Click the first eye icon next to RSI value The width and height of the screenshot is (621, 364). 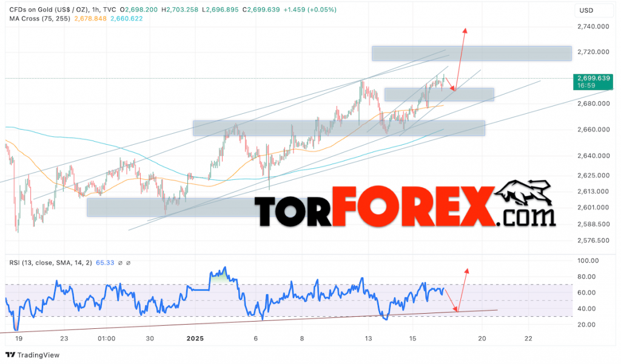click(x=120, y=262)
